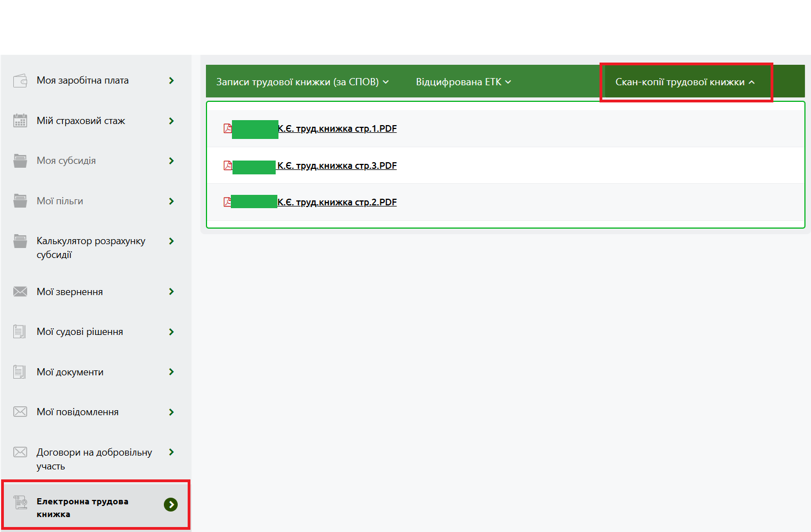The width and height of the screenshot is (811, 532).
Task: Expand Записи трудової книжки (за СПОВ) dropdown
Action: coord(302,82)
